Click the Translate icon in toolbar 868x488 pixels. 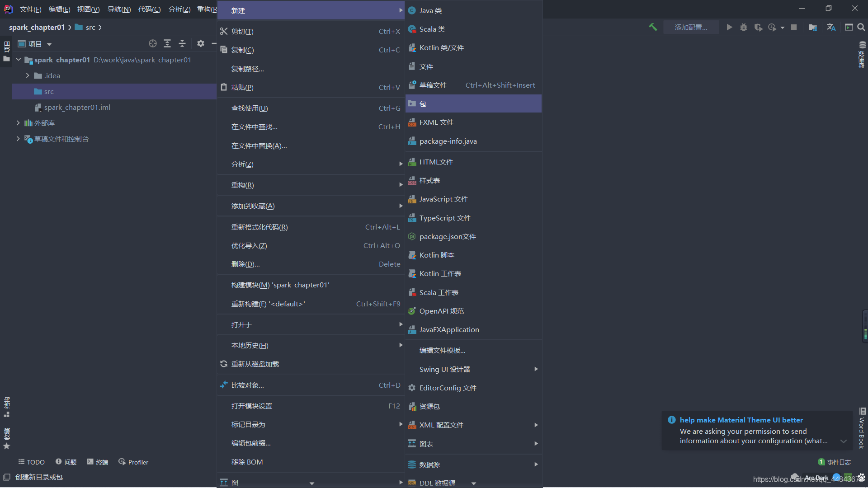coord(831,27)
